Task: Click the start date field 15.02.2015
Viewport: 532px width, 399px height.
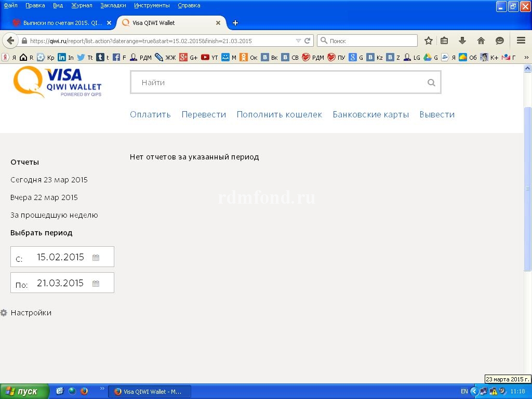Action: [62, 257]
